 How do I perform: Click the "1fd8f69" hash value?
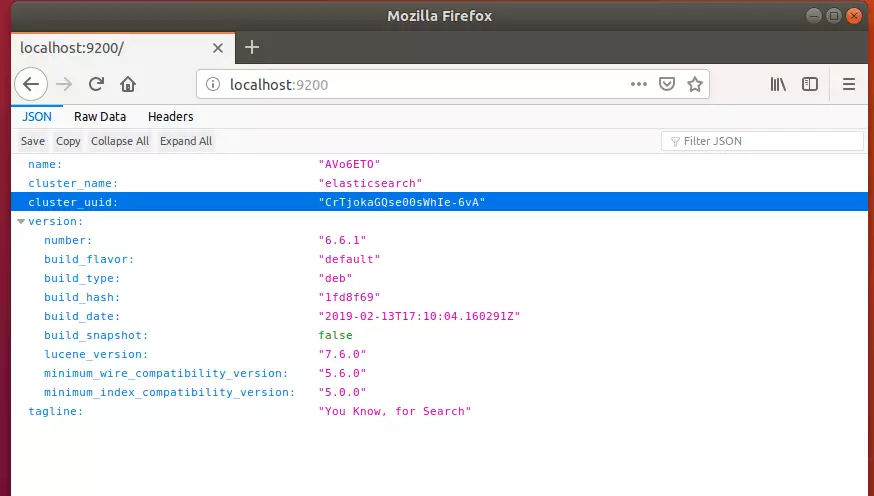[349, 297]
